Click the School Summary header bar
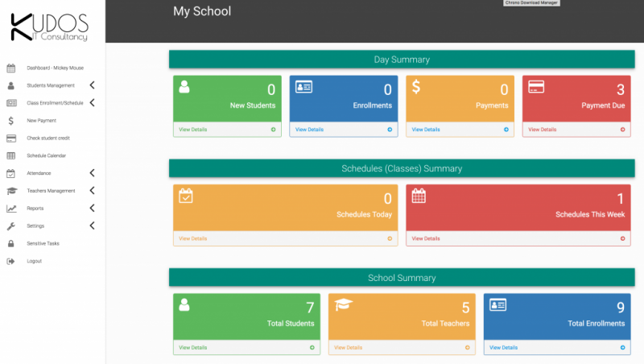644x364 pixels. (402, 278)
